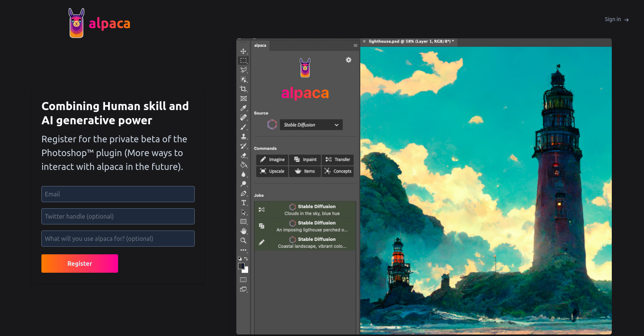Viewport: 644px width, 336px height.
Task: Choose the Type tool
Action: pos(243,203)
